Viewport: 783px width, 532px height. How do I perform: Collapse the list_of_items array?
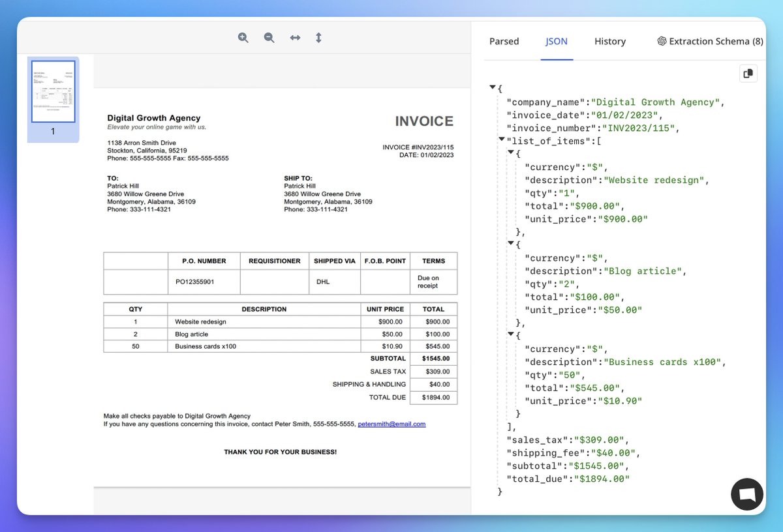click(x=502, y=139)
